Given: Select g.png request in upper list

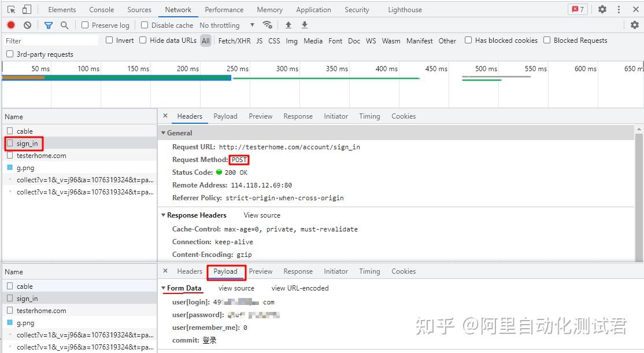Looking at the screenshot, I should coord(80,168).
